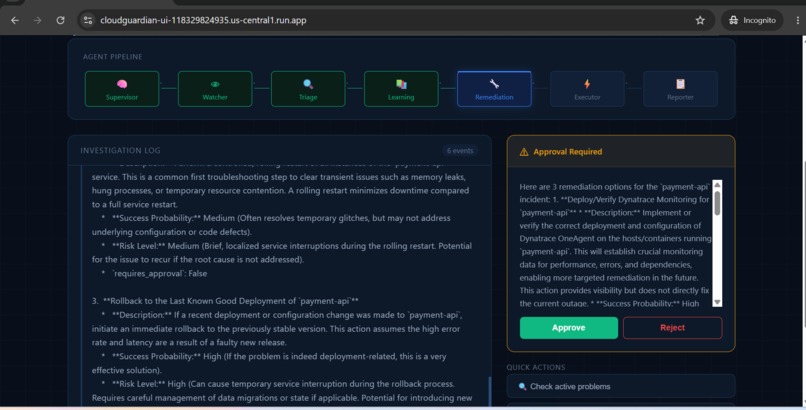The image size is (806, 410).
Task: Click the 'Success Probability: Medium' log line
Action: coord(271,225)
